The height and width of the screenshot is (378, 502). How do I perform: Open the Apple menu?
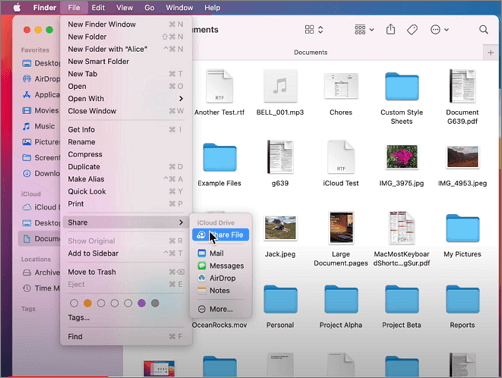[17, 7]
